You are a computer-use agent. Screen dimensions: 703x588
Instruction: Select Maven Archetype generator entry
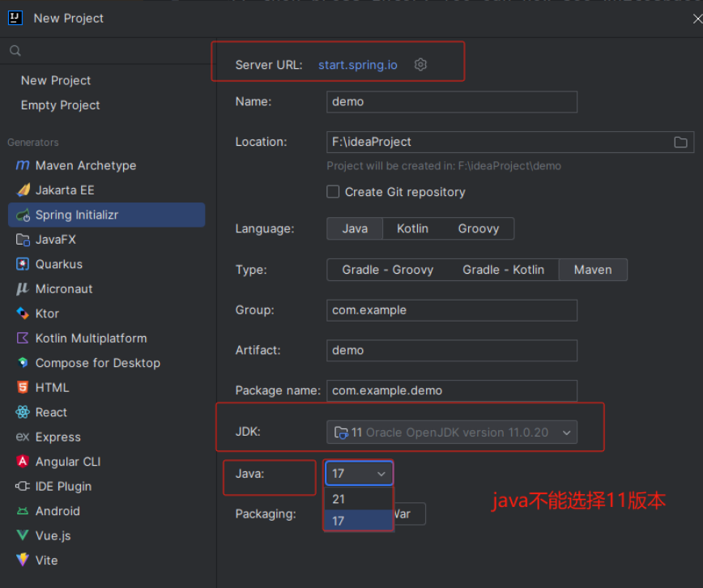pos(107,165)
